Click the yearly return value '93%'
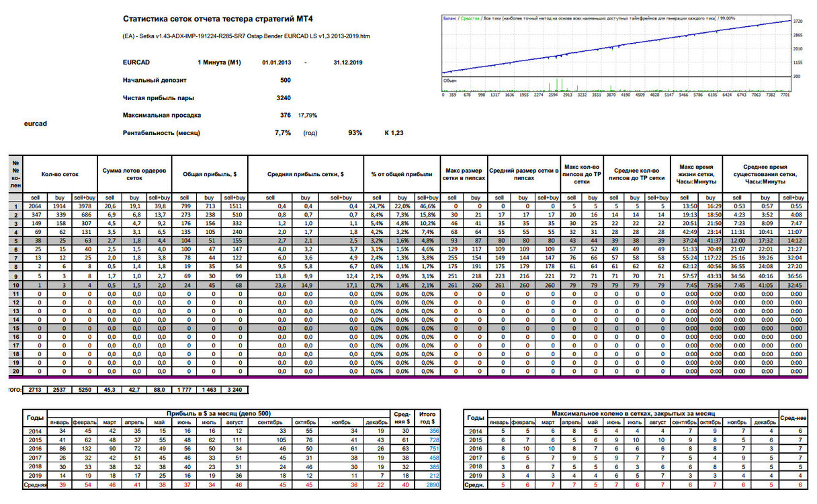The height and width of the screenshot is (504, 817). click(x=355, y=133)
